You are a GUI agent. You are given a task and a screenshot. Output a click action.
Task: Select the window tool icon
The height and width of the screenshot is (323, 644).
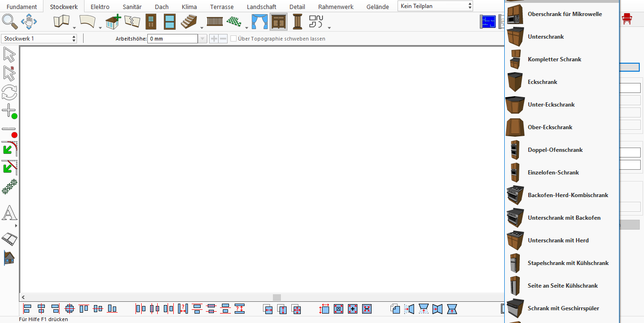(170, 22)
